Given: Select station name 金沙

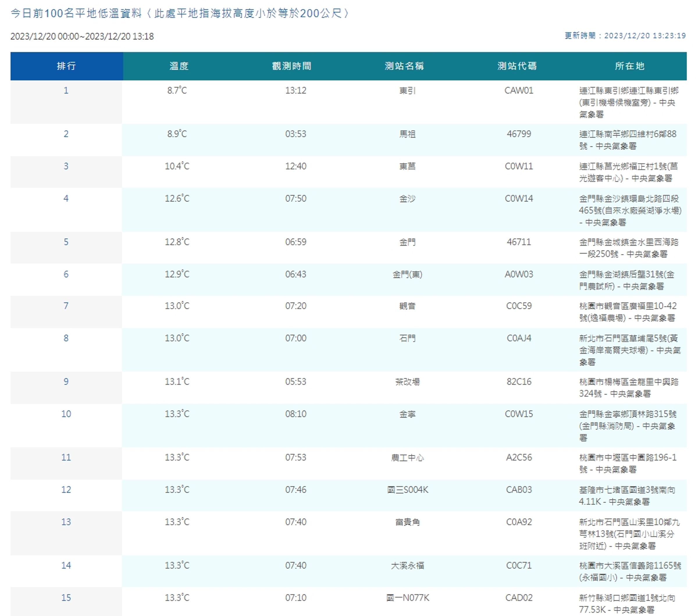Looking at the screenshot, I should (407, 198).
